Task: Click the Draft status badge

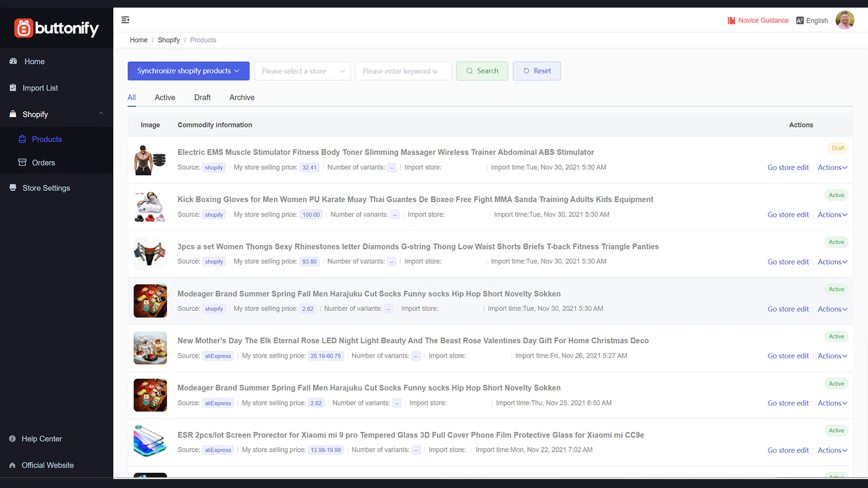Action: point(838,148)
